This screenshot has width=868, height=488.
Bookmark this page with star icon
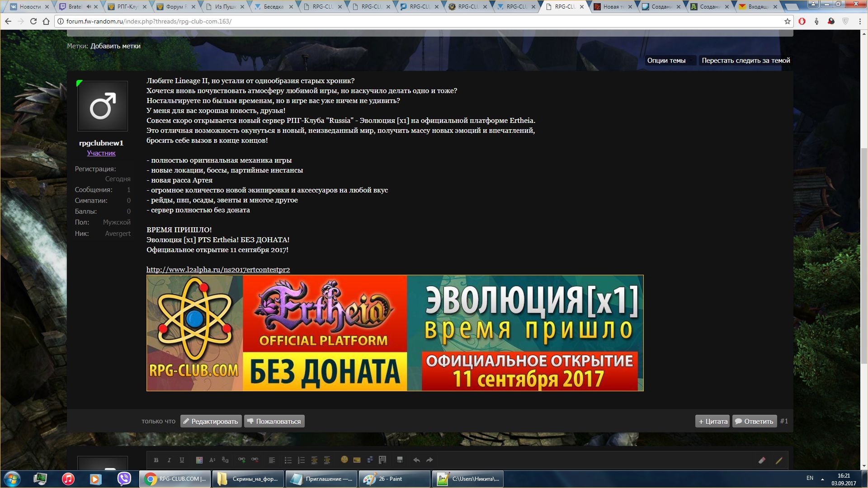tap(787, 21)
